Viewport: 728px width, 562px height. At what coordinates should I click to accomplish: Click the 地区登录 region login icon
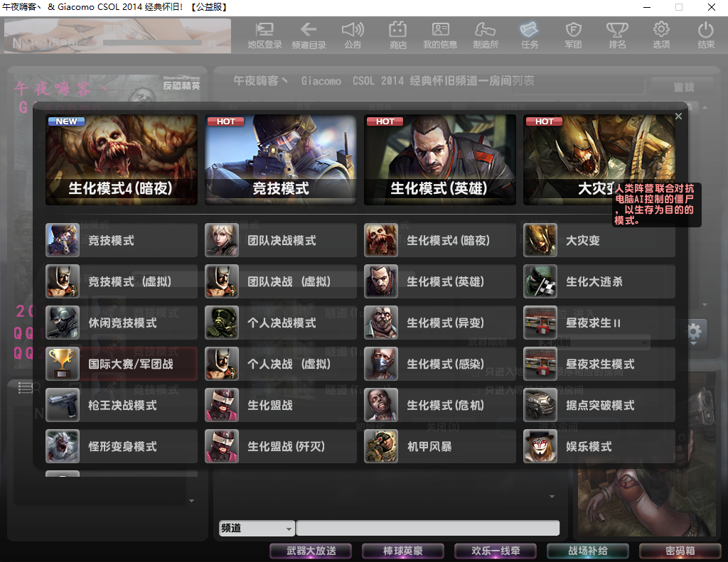coord(264,35)
